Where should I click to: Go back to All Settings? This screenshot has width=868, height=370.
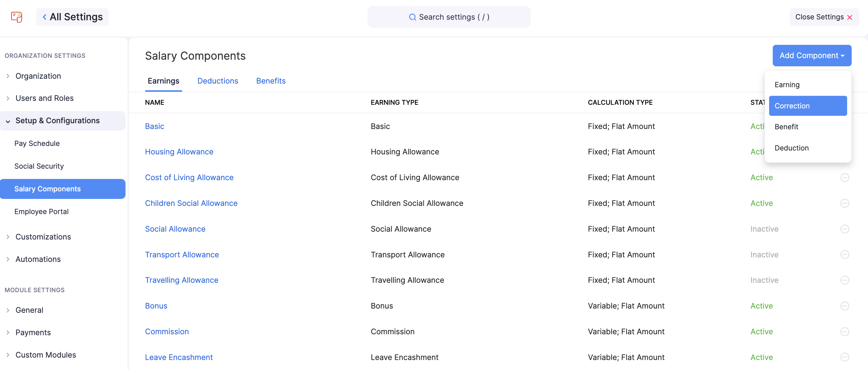pyautogui.click(x=73, y=17)
